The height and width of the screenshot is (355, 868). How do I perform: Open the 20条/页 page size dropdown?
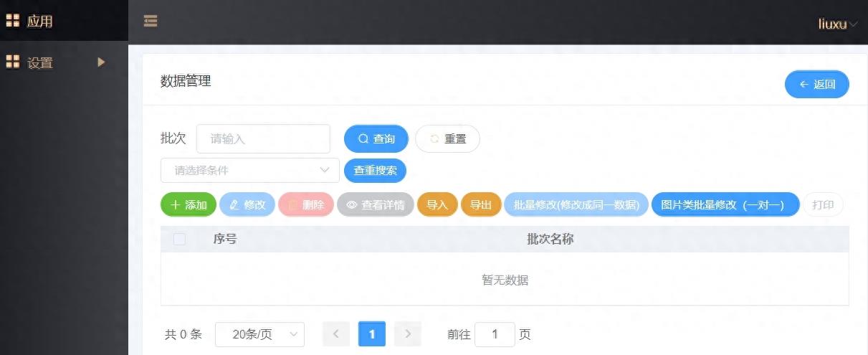(x=259, y=334)
